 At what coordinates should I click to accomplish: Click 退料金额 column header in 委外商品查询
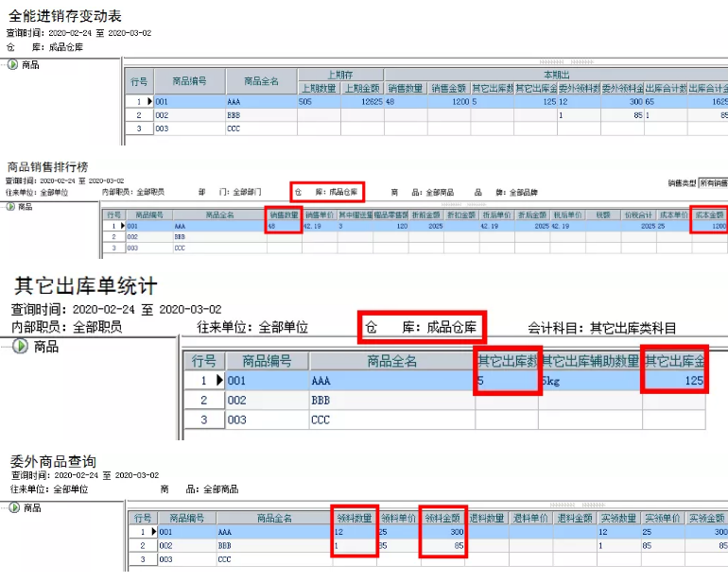pyautogui.click(x=574, y=518)
